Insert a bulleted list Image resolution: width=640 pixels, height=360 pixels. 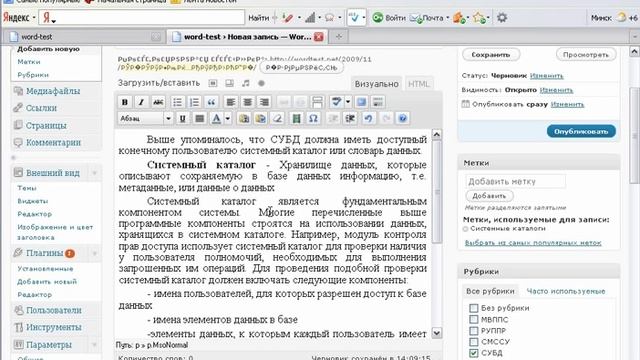point(177,102)
